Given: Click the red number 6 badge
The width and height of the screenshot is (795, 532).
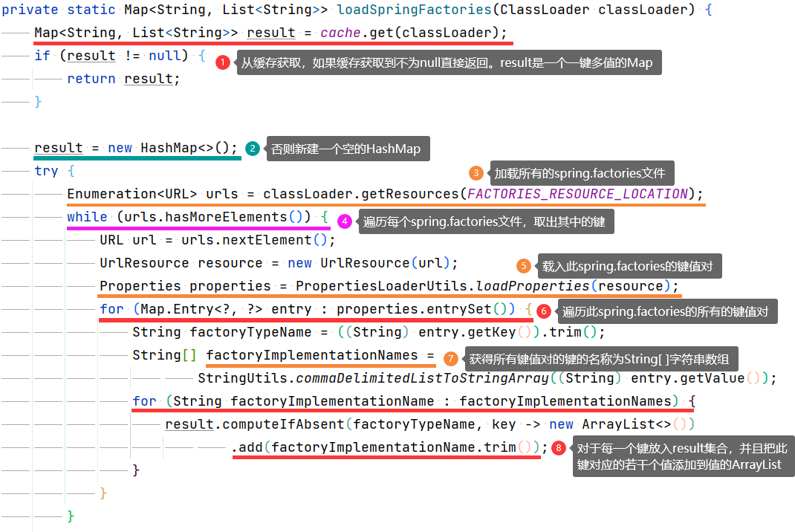Looking at the screenshot, I should (x=544, y=311).
